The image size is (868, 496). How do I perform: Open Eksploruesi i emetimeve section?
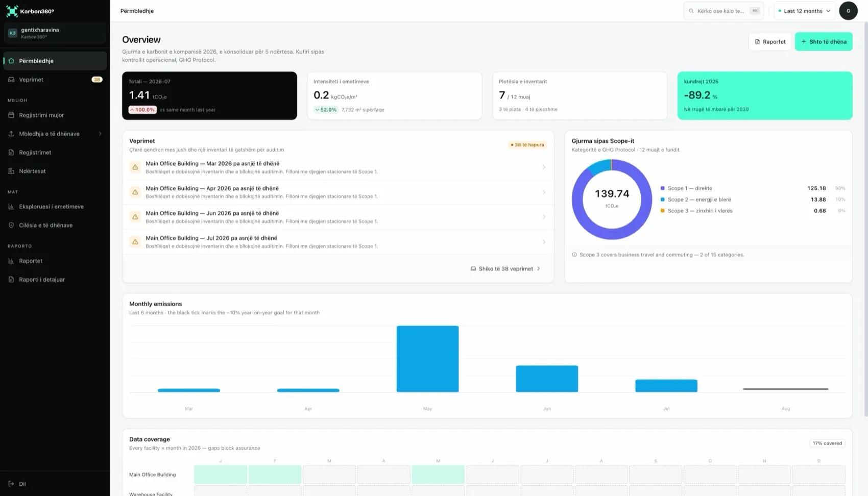coord(55,207)
